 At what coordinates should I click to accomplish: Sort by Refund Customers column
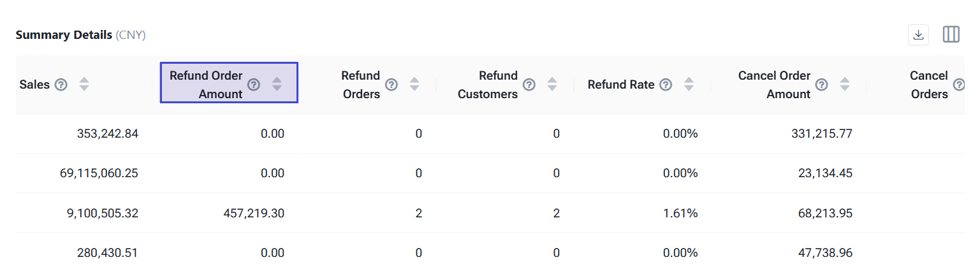pos(552,84)
